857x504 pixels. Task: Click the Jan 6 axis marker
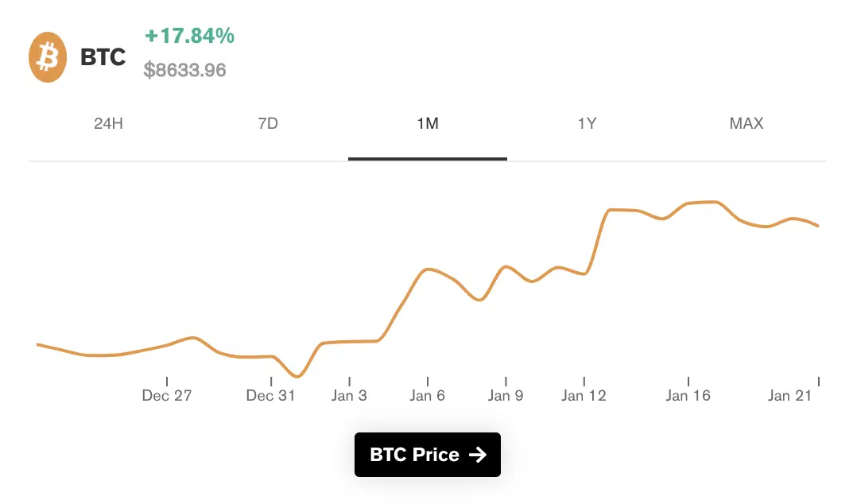coord(428,395)
